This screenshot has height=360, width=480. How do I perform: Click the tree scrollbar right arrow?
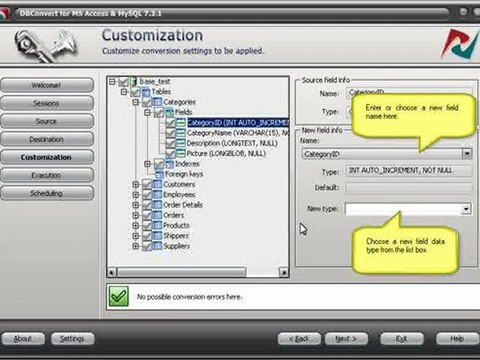[x=283, y=272]
